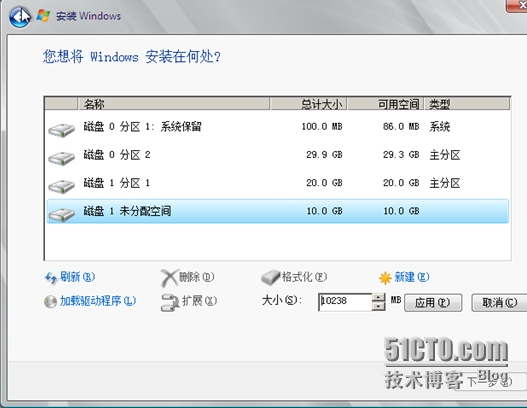Close the 安装 Windows installer window

518,5
